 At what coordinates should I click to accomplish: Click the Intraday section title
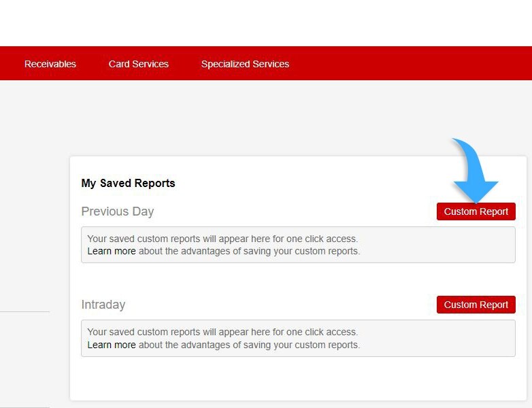[103, 305]
